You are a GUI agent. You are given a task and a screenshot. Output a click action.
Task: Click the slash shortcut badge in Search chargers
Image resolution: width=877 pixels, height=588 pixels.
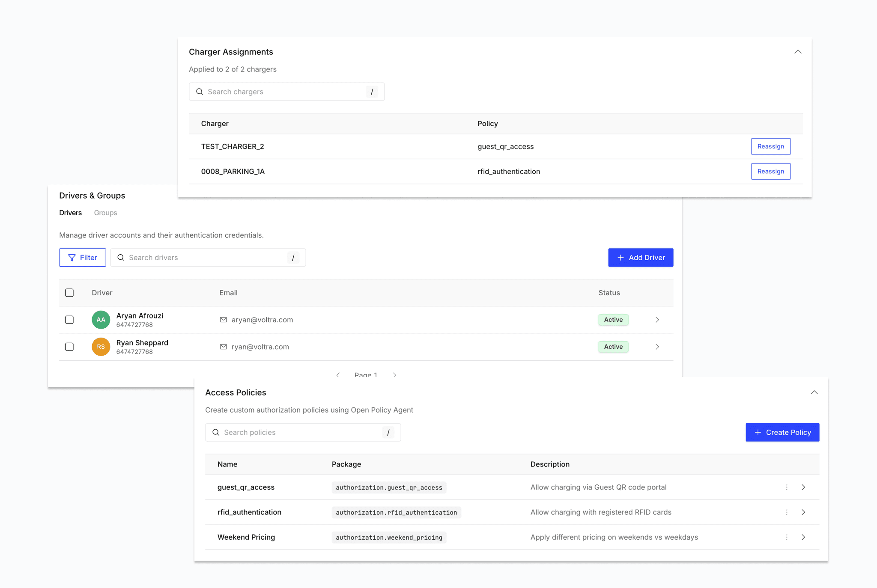pyautogui.click(x=372, y=92)
